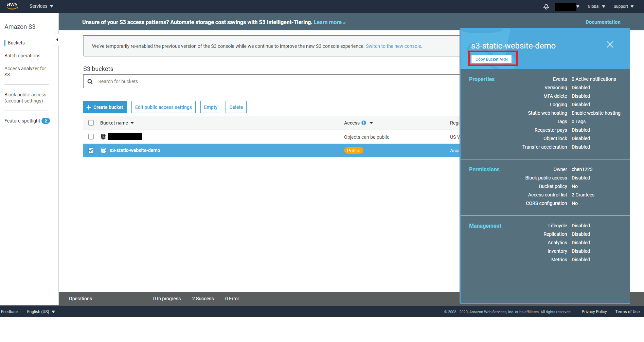Expand the Services dropdown
The width and height of the screenshot is (644, 342).
point(41,6)
